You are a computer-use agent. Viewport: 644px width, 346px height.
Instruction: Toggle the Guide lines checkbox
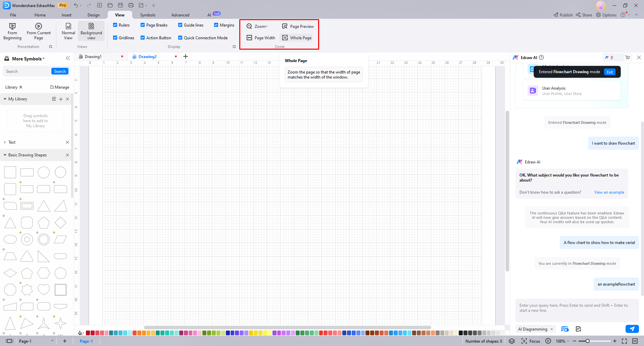pyautogui.click(x=180, y=25)
